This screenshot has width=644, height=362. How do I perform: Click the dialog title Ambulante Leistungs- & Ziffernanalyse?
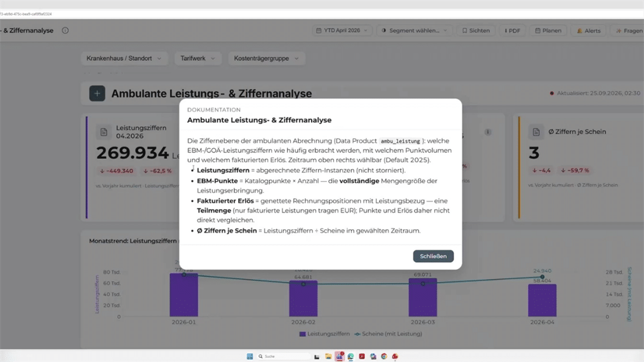259,120
